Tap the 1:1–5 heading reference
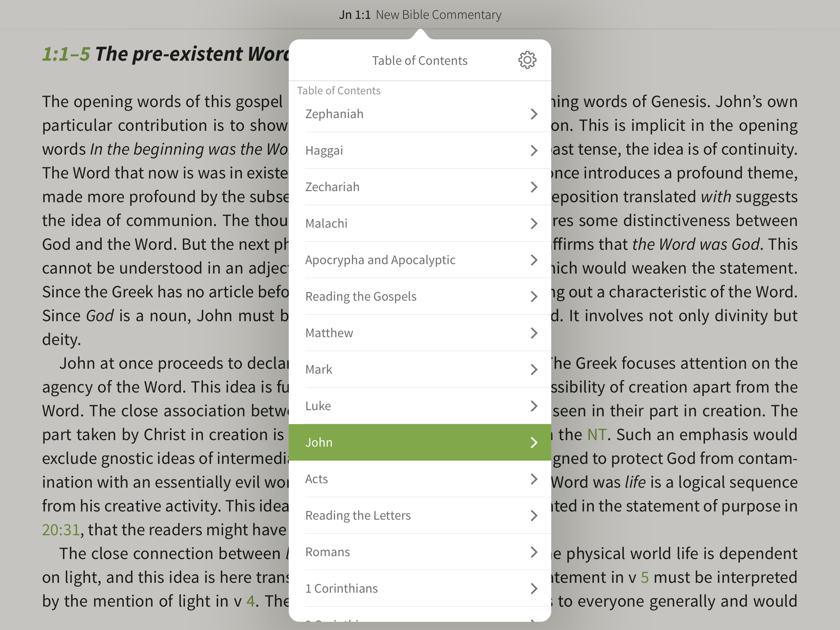 click(x=66, y=54)
